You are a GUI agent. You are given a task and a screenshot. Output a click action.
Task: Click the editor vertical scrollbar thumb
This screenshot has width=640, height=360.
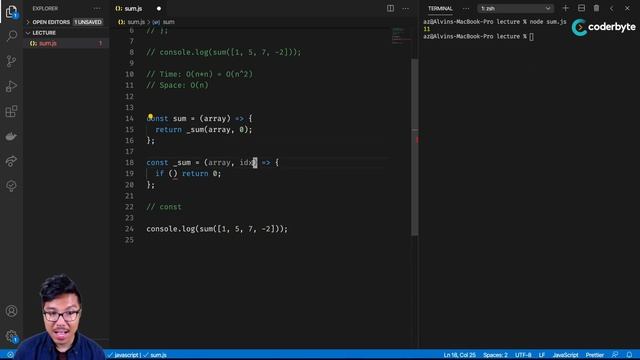click(414, 147)
